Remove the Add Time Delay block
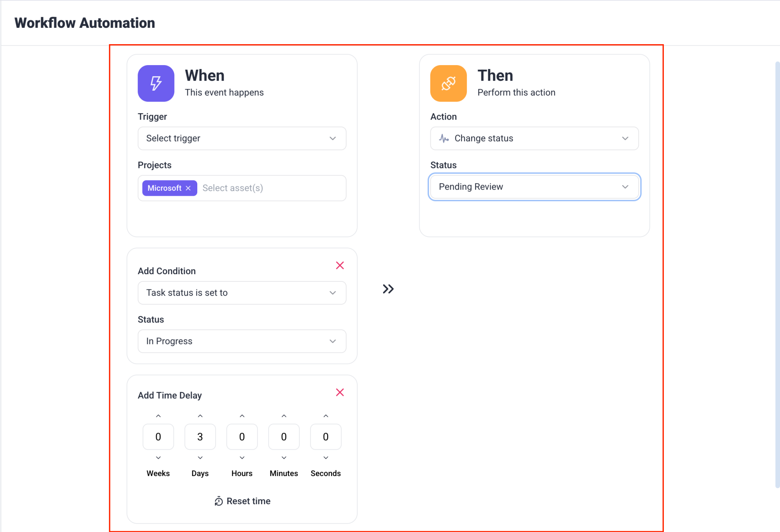Viewport: 780px width, 532px height. tap(340, 392)
